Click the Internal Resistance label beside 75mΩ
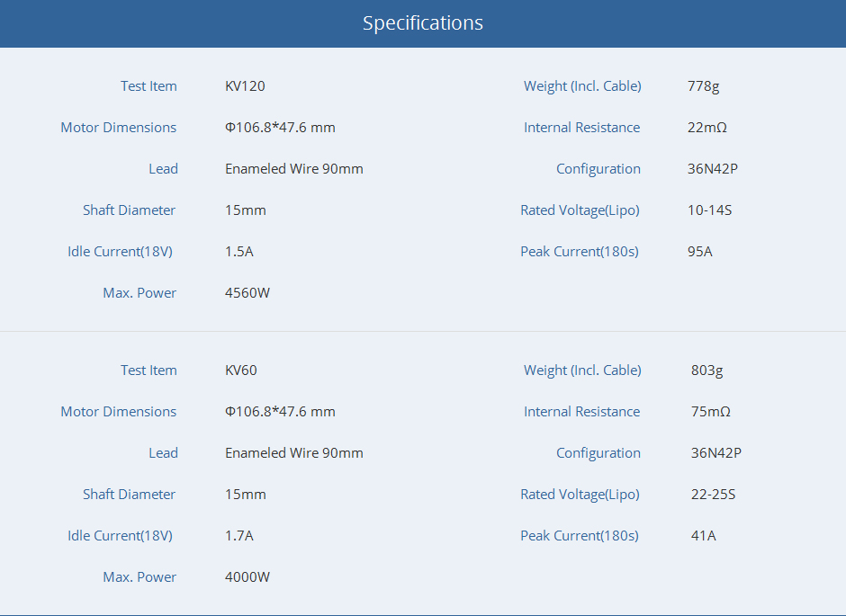 pyautogui.click(x=581, y=412)
